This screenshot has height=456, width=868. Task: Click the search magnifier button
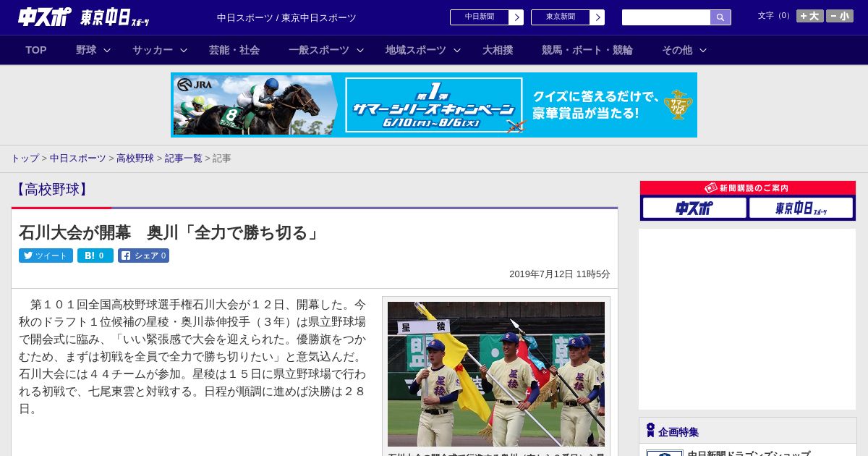720,17
